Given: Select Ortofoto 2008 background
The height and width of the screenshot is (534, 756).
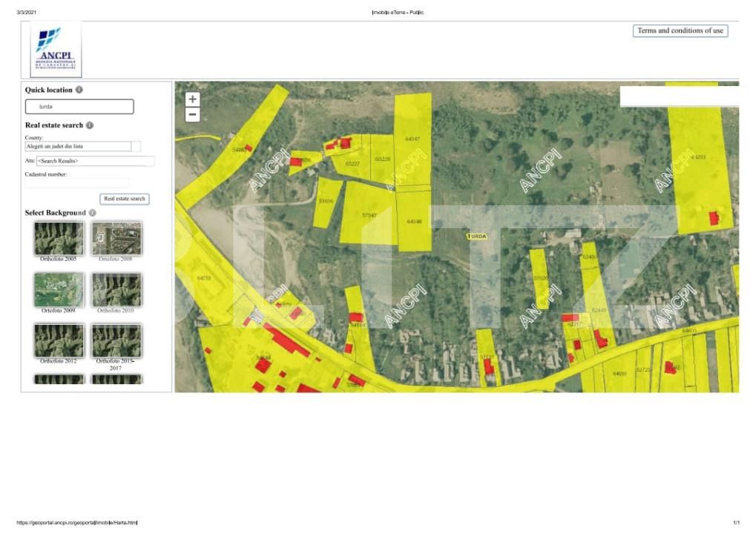Looking at the screenshot, I should [x=116, y=238].
